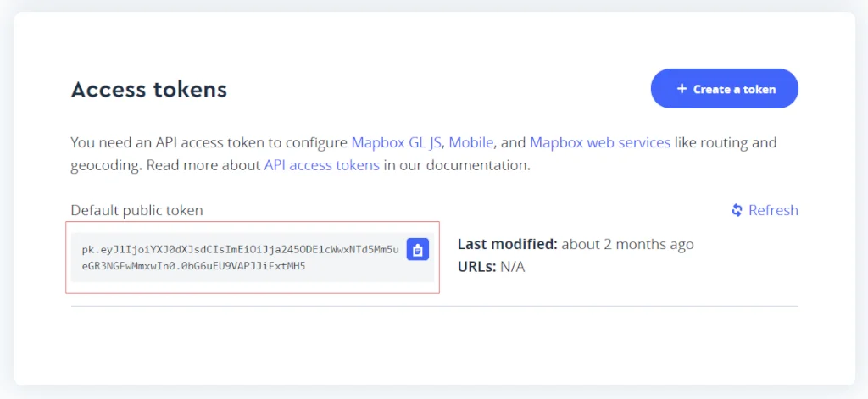Open the Mapbox web services link

(600, 142)
